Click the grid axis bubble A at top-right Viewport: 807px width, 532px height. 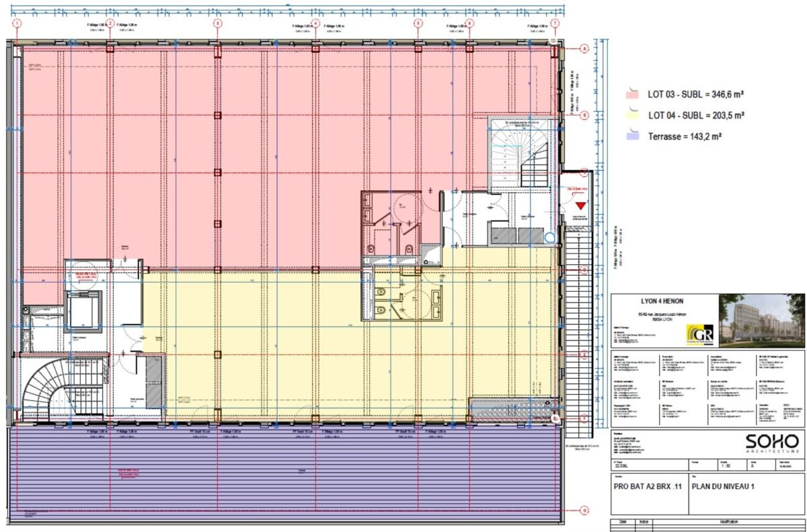pyautogui.click(x=584, y=49)
